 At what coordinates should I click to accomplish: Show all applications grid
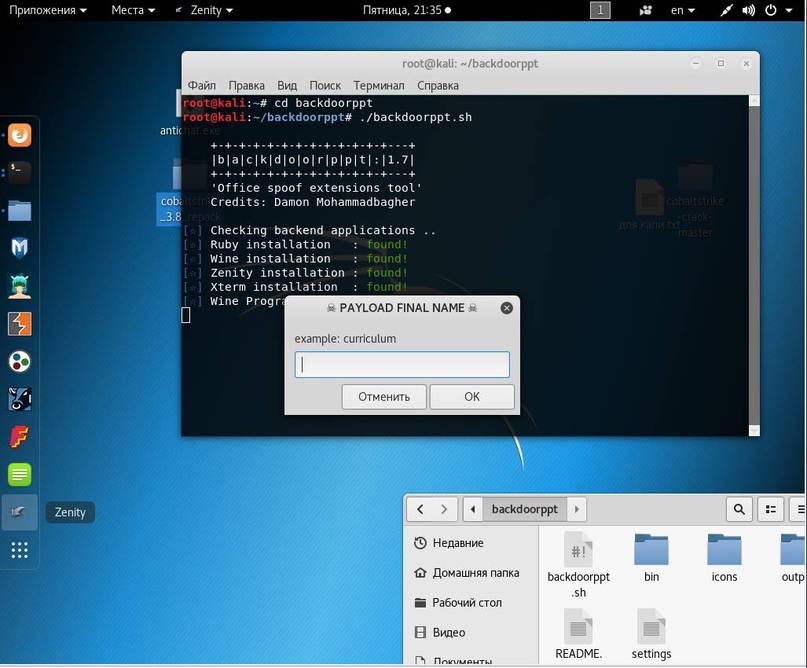pyautogui.click(x=20, y=549)
